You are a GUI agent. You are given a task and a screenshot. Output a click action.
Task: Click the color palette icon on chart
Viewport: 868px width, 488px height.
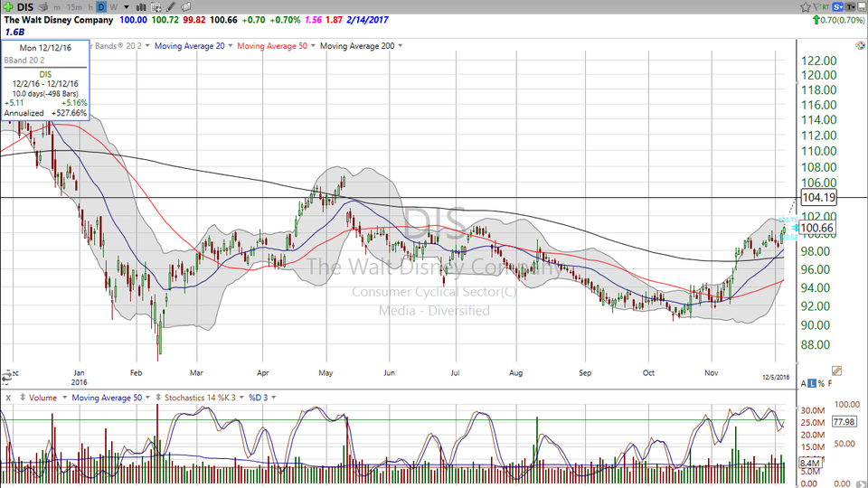860,45
